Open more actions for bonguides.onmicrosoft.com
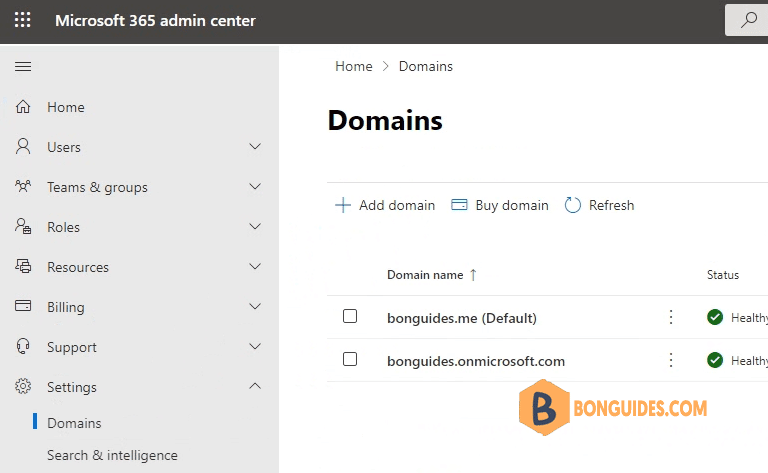The width and height of the screenshot is (768, 473). tap(671, 360)
